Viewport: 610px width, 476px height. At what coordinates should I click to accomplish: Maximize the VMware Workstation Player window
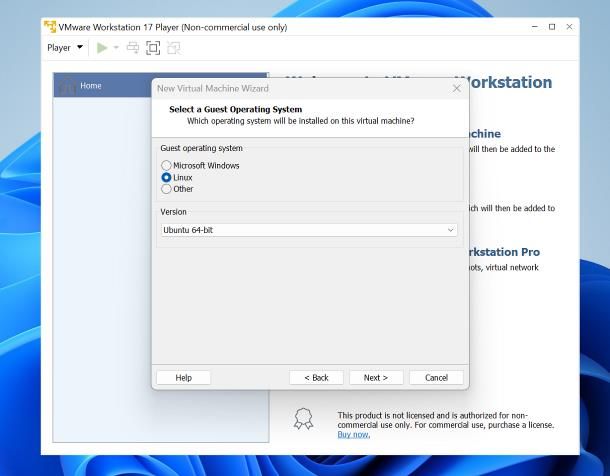552,27
